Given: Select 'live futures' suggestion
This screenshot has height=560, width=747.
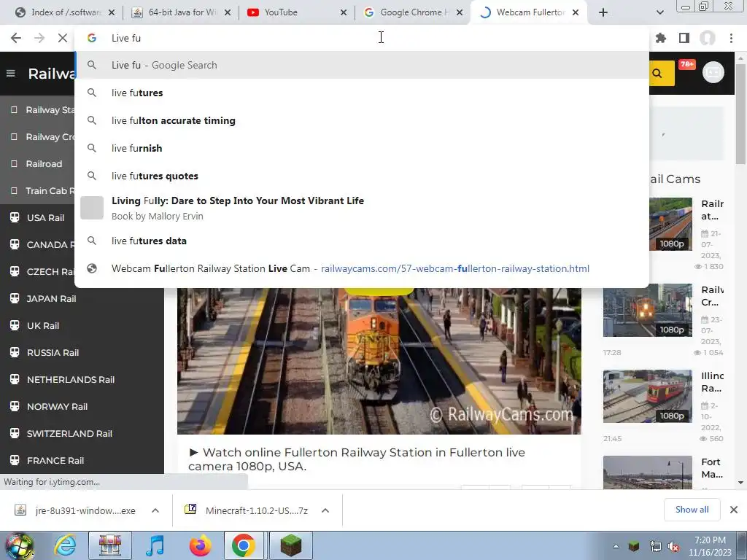Looking at the screenshot, I should [362, 93].
